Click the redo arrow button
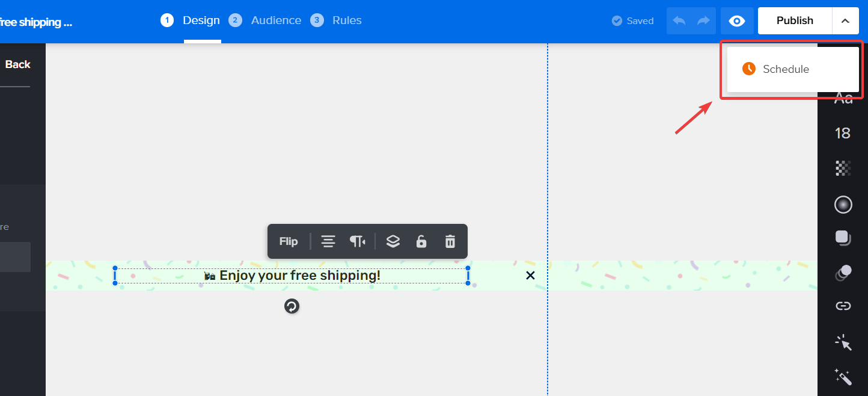This screenshot has width=868, height=396. click(703, 21)
